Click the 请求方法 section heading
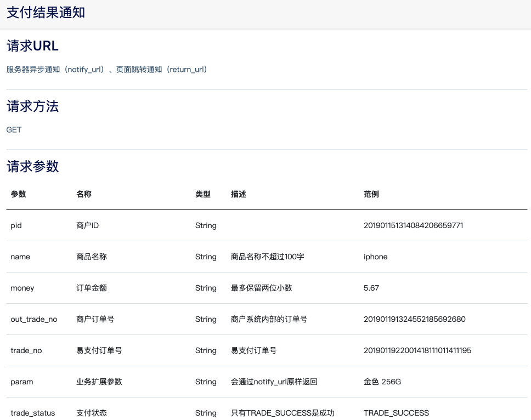Image resolution: width=531 pixels, height=420 pixels. click(x=32, y=106)
